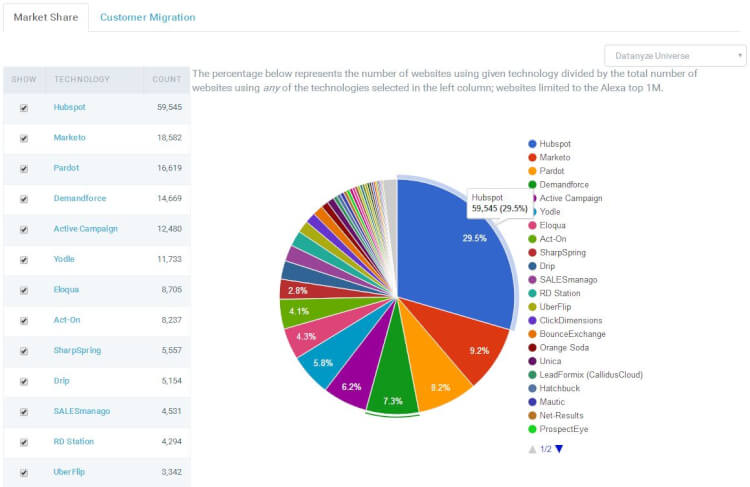This screenshot has width=750, height=487.
Task: Open the Hubspot technology link
Action: click(x=69, y=107)
